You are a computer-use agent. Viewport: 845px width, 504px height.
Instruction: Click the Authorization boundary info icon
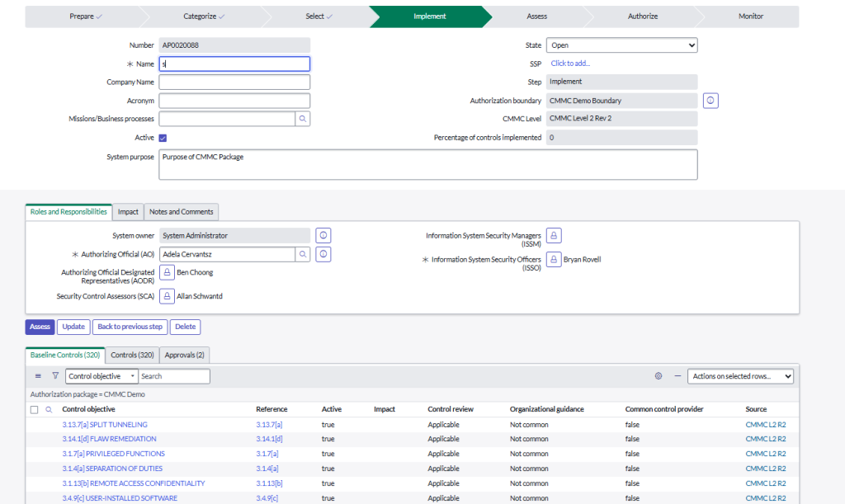pos(710,101)
